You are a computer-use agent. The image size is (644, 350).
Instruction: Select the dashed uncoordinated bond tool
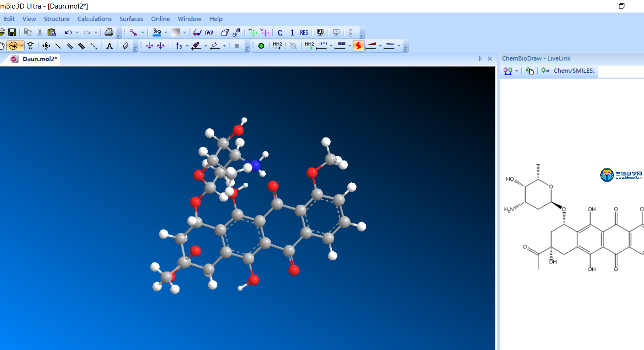(94, 46)
